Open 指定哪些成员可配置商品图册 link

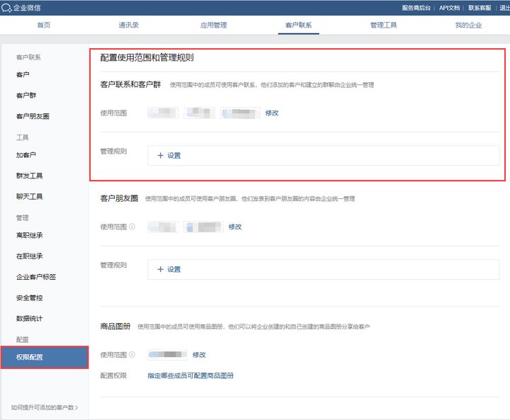191,375
